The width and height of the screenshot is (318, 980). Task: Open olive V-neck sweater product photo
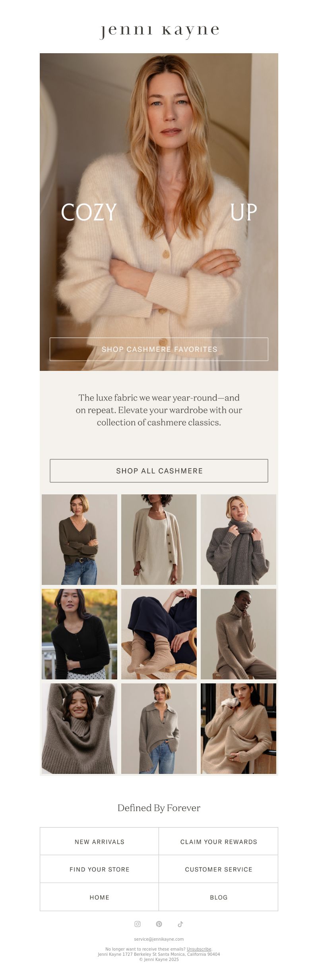[x=79, y=539]
